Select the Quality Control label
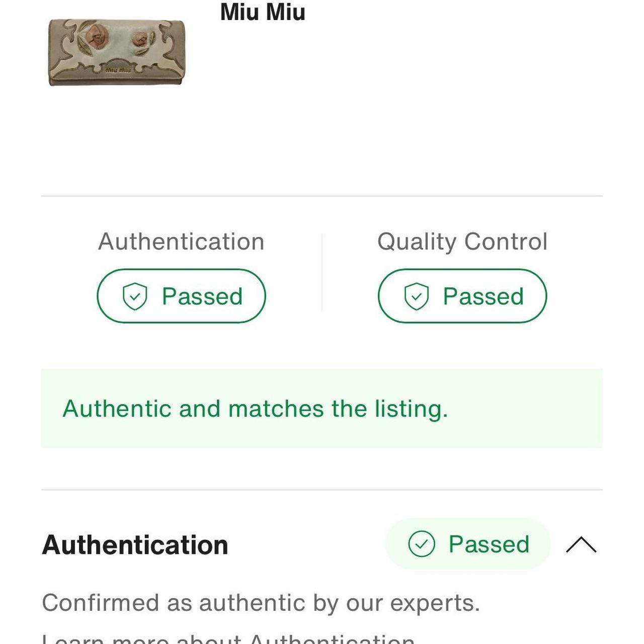The width and height of the screenshot is (644, 644). [x=462, y=242]
